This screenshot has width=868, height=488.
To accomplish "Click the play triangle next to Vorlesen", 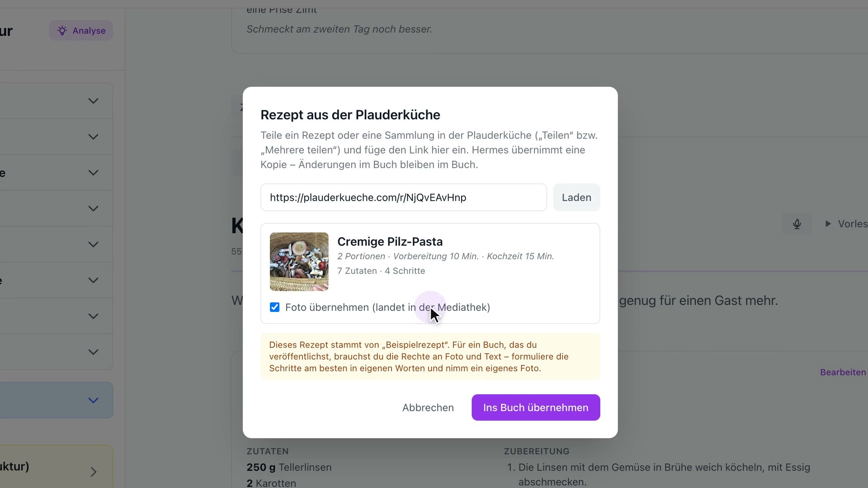I will (828, 224).
